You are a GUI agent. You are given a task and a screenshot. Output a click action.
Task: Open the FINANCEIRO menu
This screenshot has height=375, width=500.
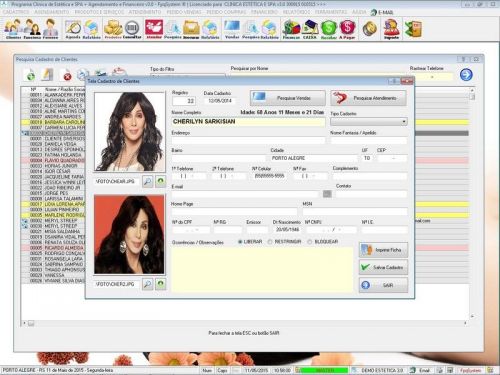pos(264,12)
